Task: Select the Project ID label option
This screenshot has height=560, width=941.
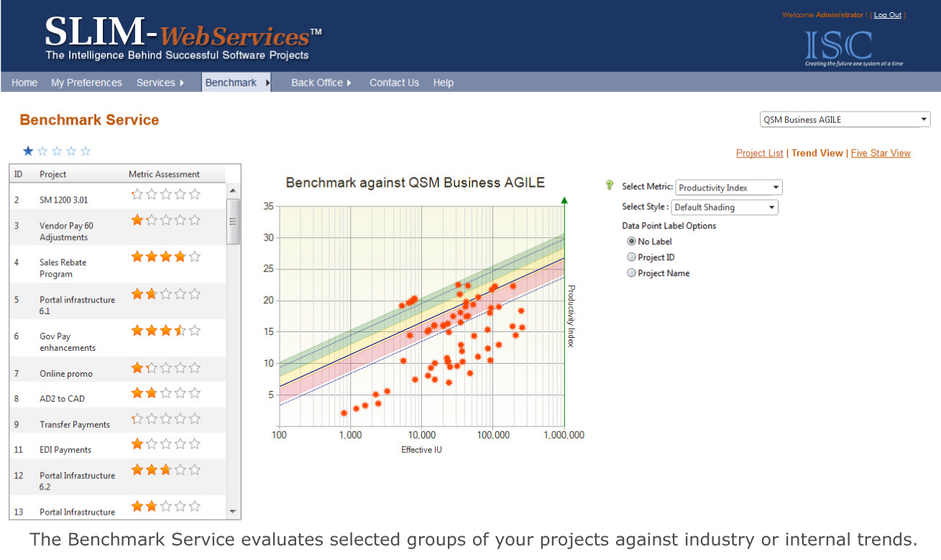Action: 632,257
